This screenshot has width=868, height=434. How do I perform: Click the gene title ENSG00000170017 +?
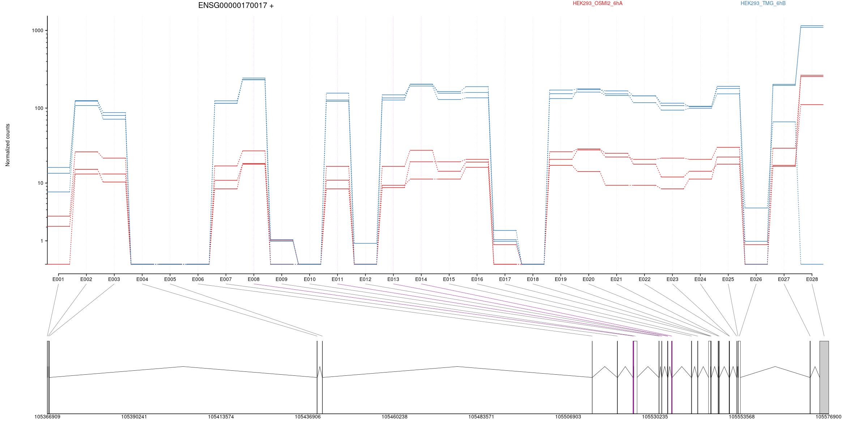click(x=236, y=5)
